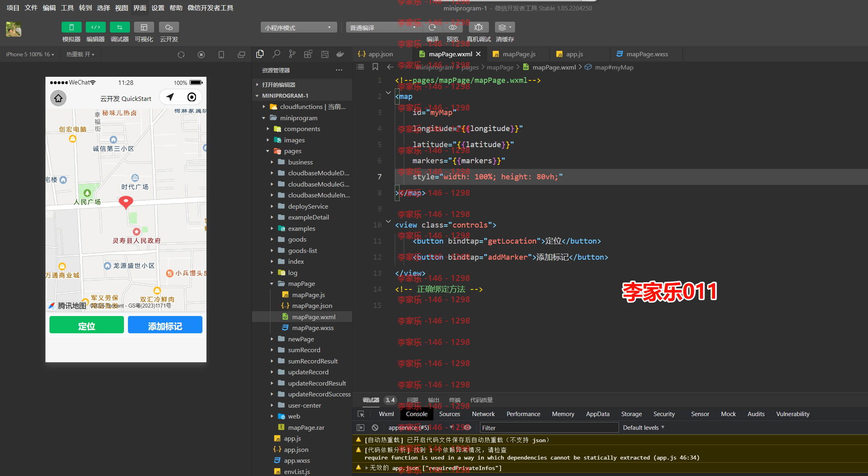Open the Docker whale icon panel

(x=340, y=54)
